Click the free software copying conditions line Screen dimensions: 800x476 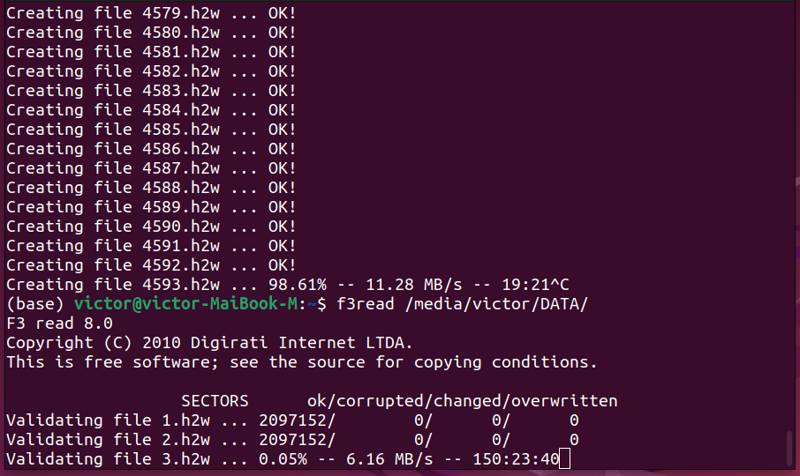[302, 362]
